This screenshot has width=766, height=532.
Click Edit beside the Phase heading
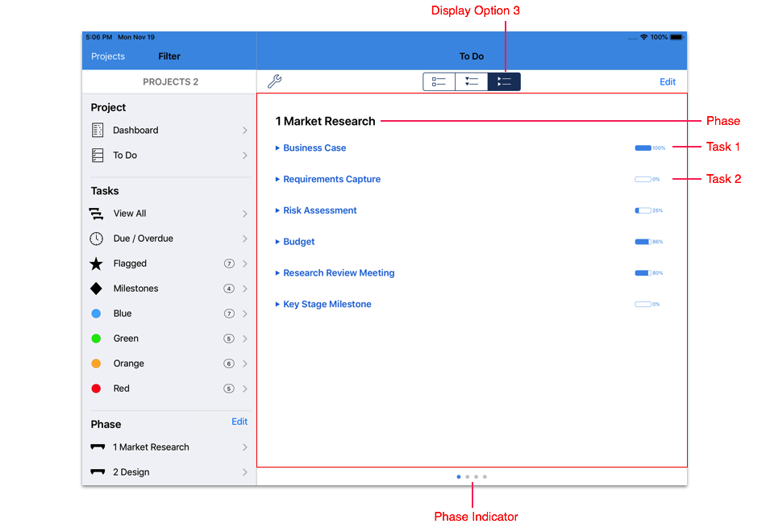239,422
